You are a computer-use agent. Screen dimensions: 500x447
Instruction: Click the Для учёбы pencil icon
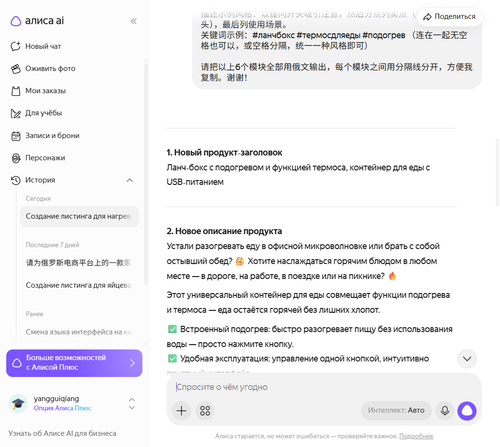16,113
